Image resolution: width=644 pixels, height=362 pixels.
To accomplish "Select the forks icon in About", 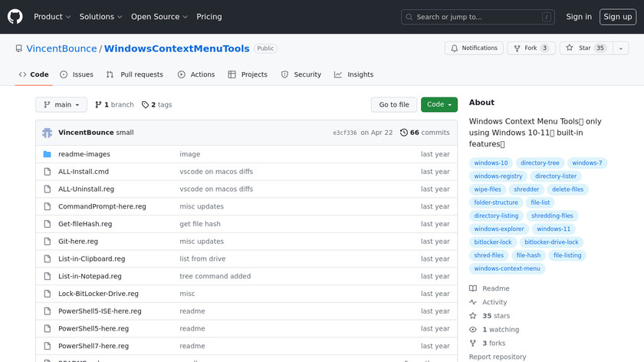I will (473, 343).
